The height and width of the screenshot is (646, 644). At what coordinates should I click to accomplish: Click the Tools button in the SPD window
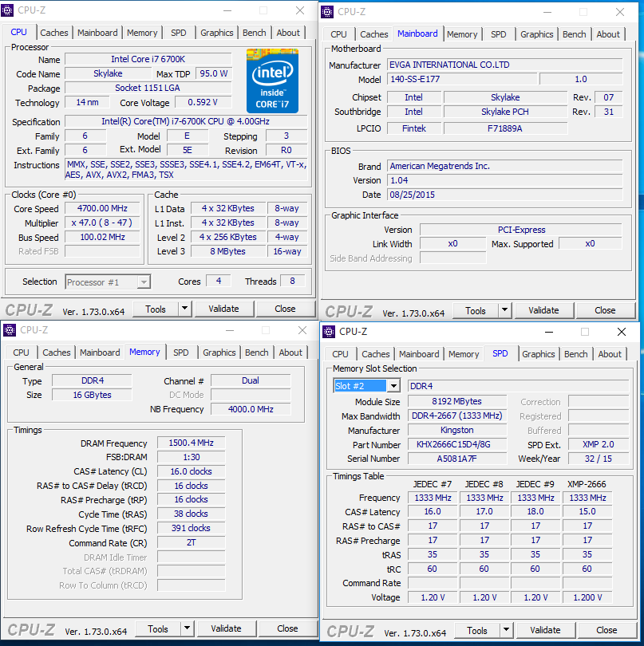(477, 630)
